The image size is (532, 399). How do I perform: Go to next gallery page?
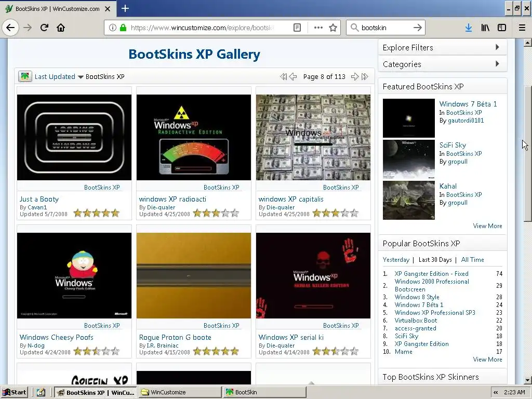pos(354,77)
